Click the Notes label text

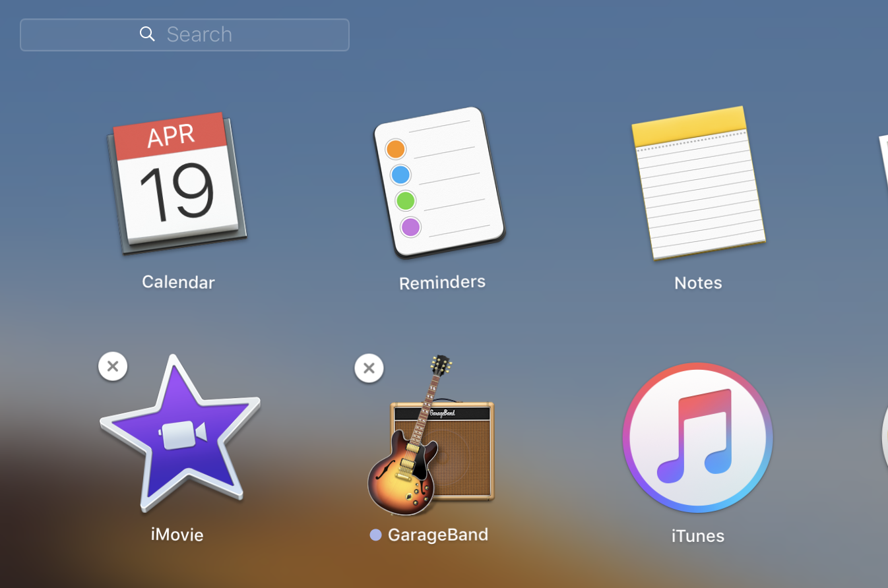pos(698,283)
